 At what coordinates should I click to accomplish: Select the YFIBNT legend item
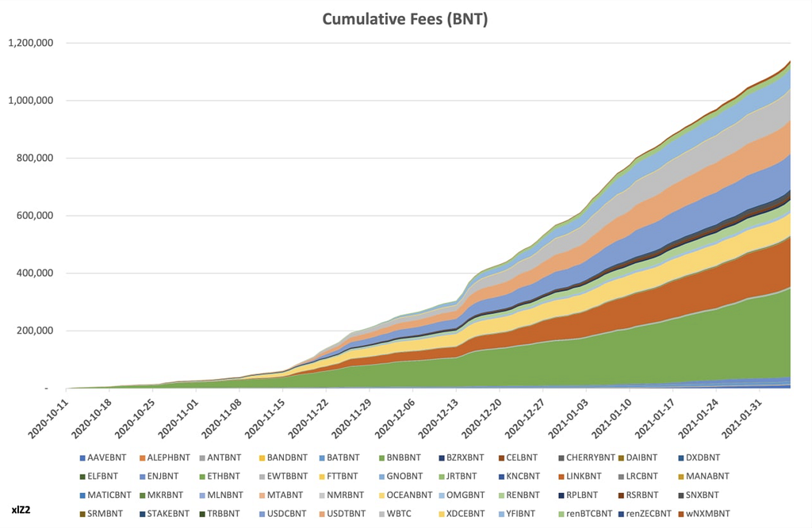[518, 514]
